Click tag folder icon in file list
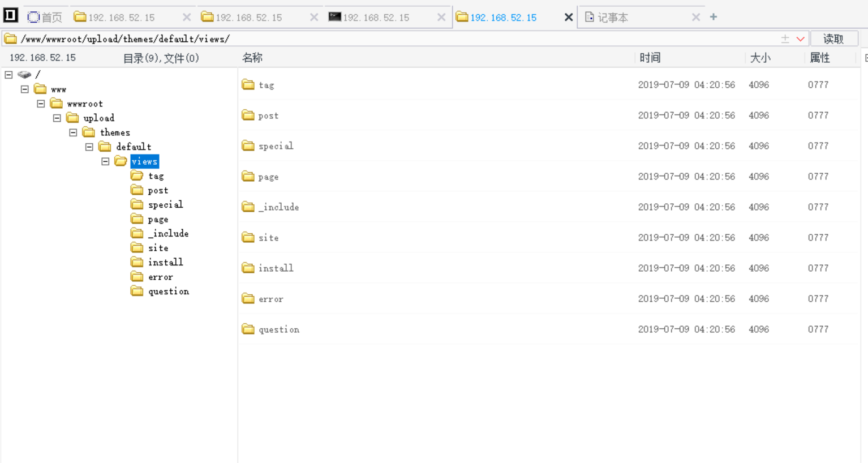 coord(248,85)
